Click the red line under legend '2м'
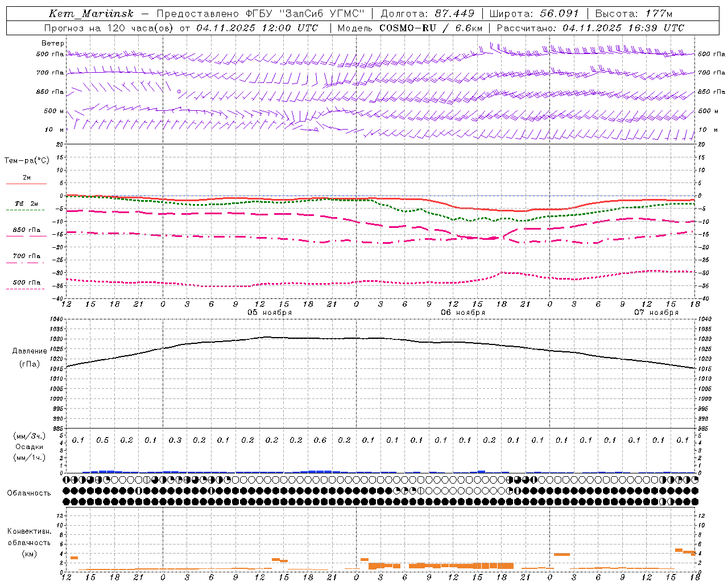The height and width of the screenshot is (582, 728). click(x=26, y=184)
